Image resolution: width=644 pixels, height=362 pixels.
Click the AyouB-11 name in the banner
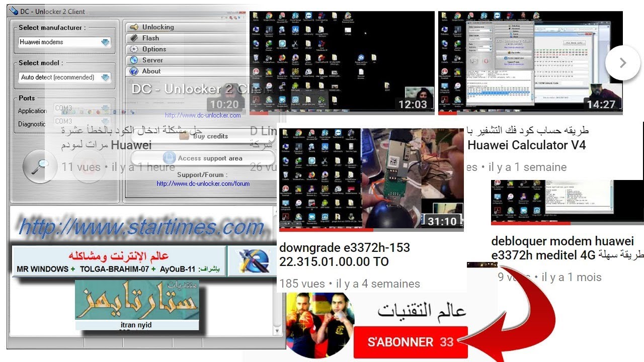point(177,269)
